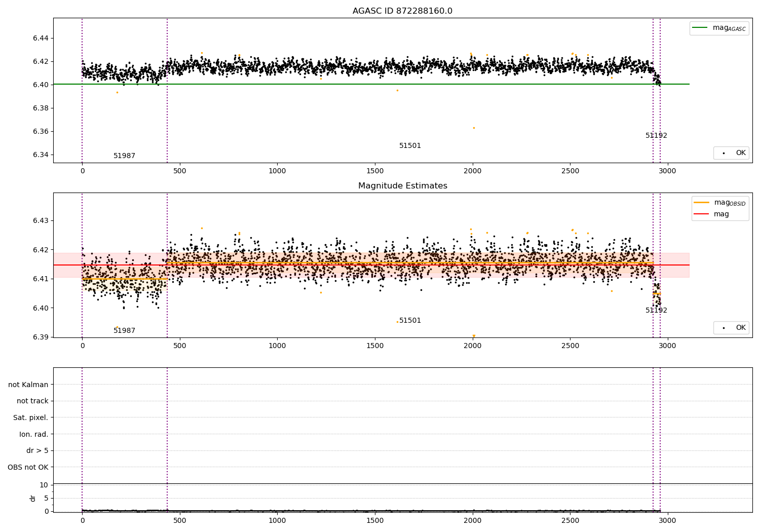Click the 6.44 y-axis tick label
760x532 pixels.
point(41,39)
